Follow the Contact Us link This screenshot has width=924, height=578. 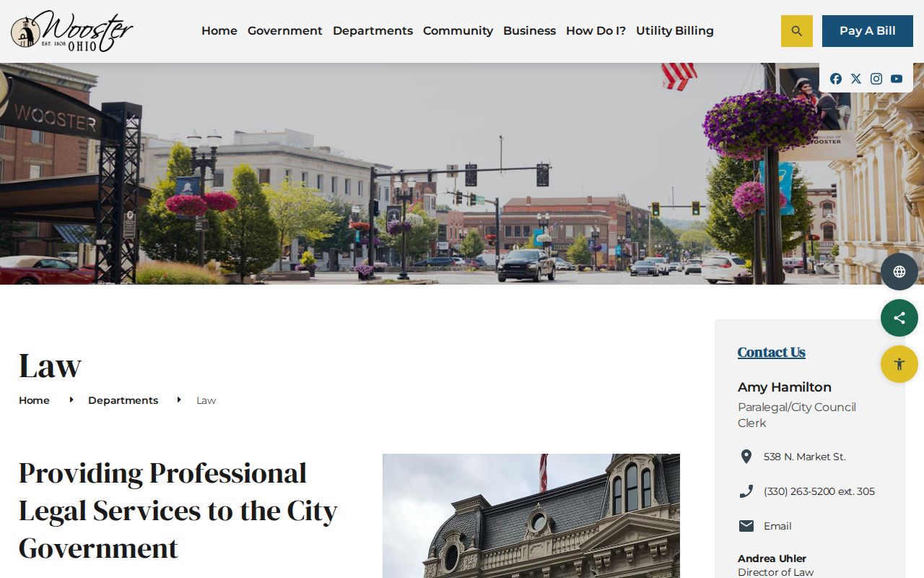click(x=771, y=352)
